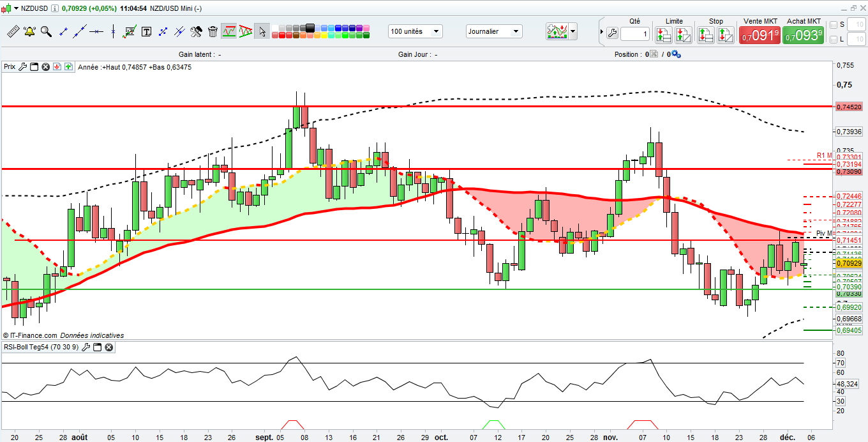Pick the black color swatch

pyautogui.click(x=310, y=27)
